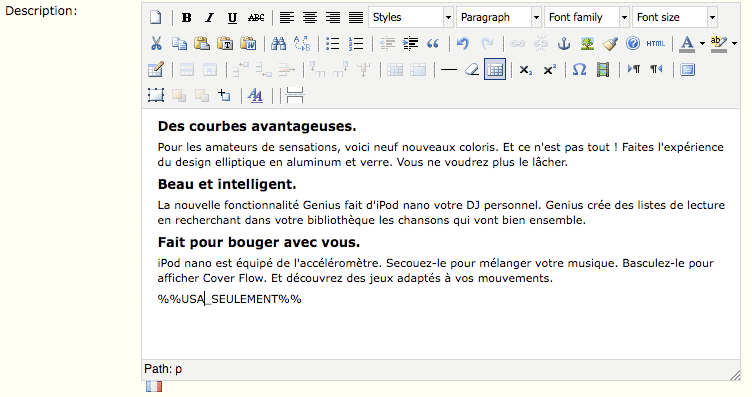Undo the last action
Viewport: 752px width, 397px height.
pos(463,44)
